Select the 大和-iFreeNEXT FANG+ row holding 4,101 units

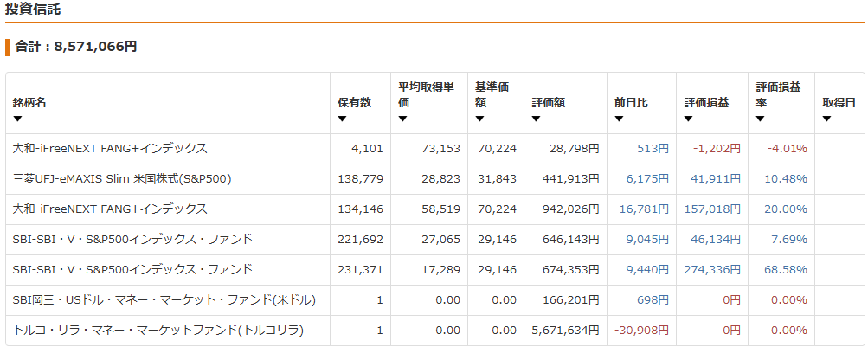[x=434, y=148]
